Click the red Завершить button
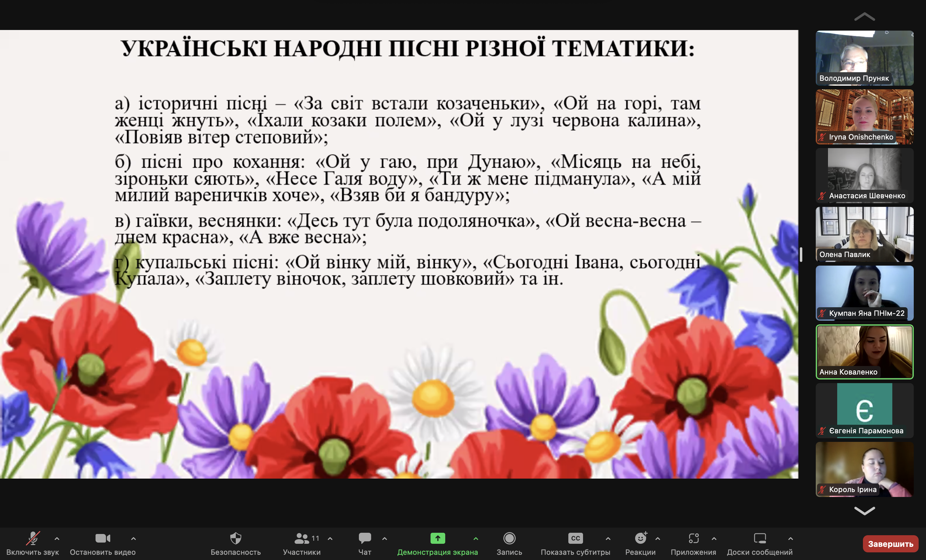The width and height of the screenshot is (926, 560). (x=890, y=544)
